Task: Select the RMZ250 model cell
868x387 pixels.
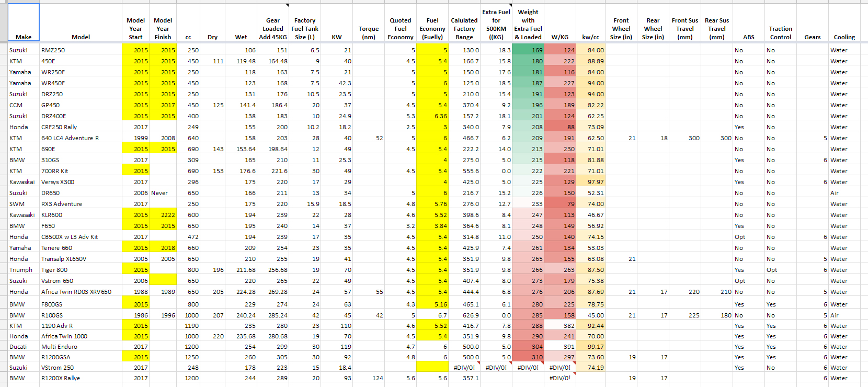Action: (81, 50)
